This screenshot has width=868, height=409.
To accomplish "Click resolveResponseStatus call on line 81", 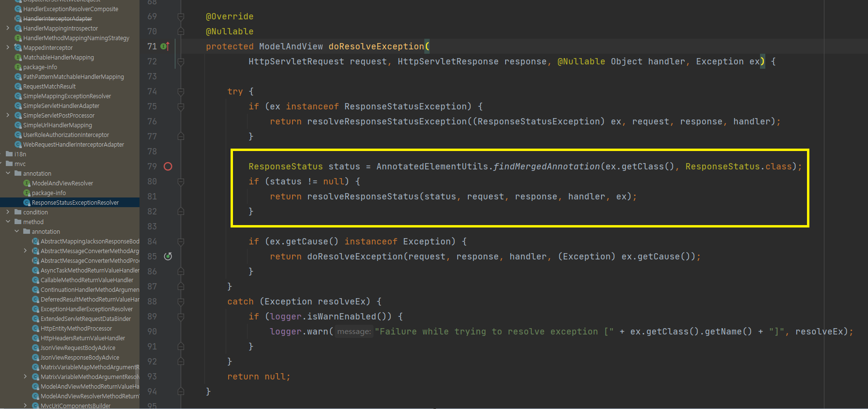I will click(x=363, y=197).
